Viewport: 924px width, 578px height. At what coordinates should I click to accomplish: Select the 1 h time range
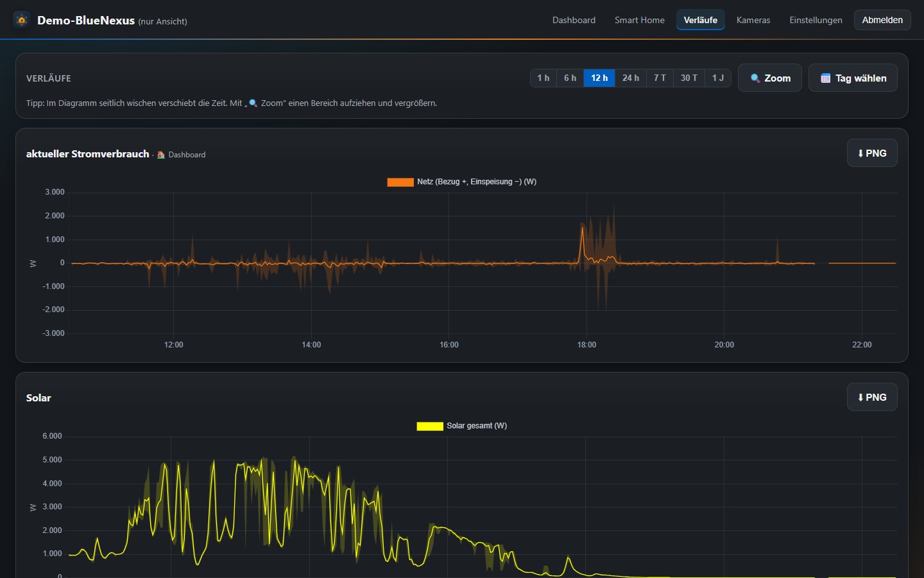coord(543,78)
